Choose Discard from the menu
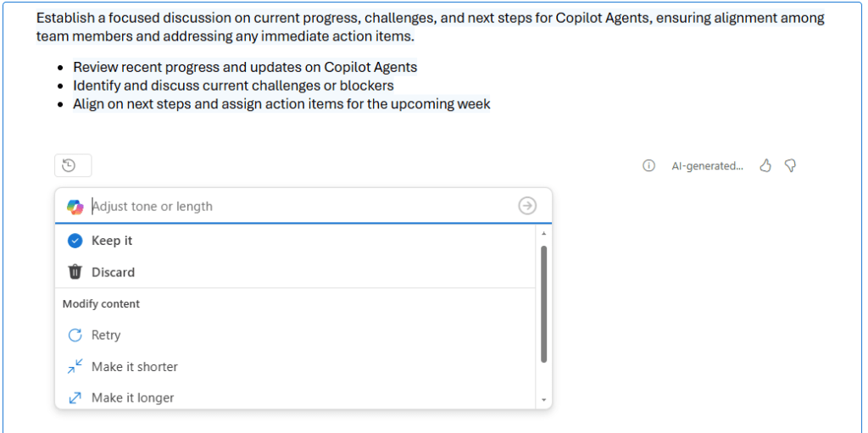 (114, 272)
